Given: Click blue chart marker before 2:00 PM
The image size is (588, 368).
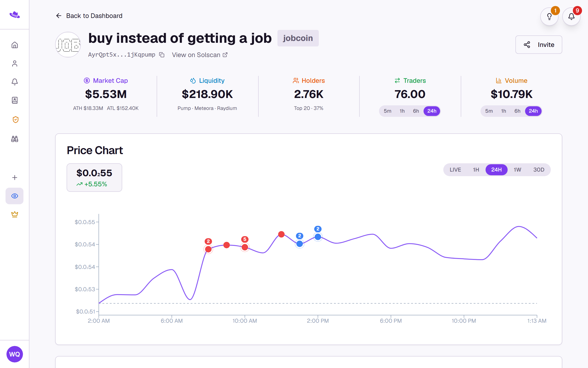Looking at the screenshot, I should 300,244.
